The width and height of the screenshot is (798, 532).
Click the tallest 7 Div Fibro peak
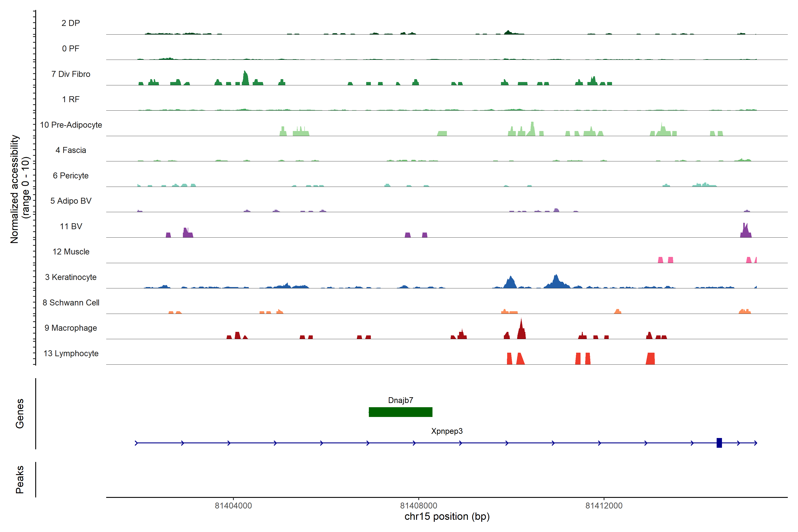click(x=245, y=79)
